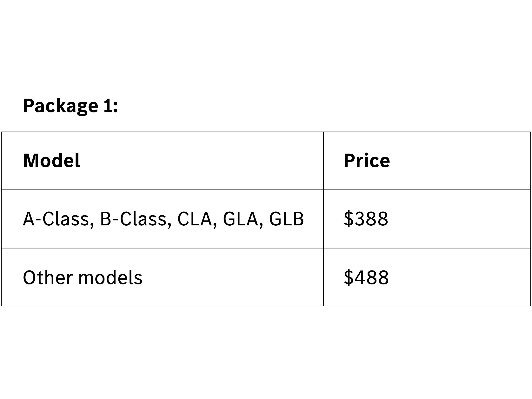
Task: Click the Model column header
Action: tap(51, 161)
